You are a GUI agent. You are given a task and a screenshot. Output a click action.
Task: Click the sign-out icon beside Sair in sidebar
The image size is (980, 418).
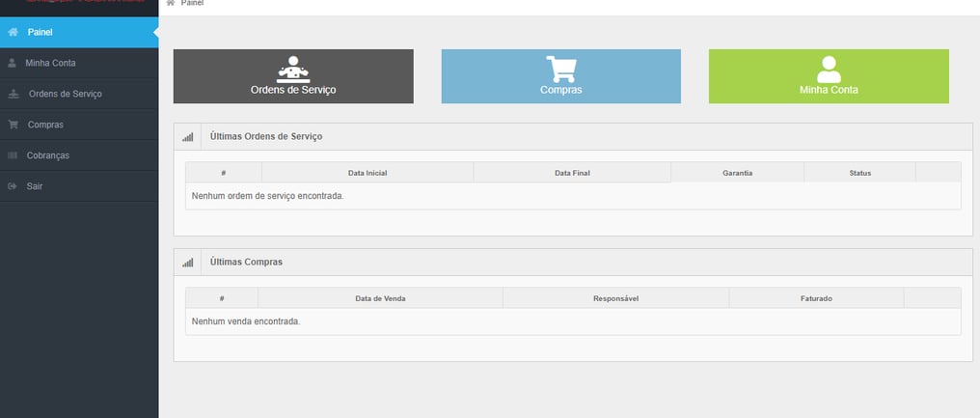(13, 186)
